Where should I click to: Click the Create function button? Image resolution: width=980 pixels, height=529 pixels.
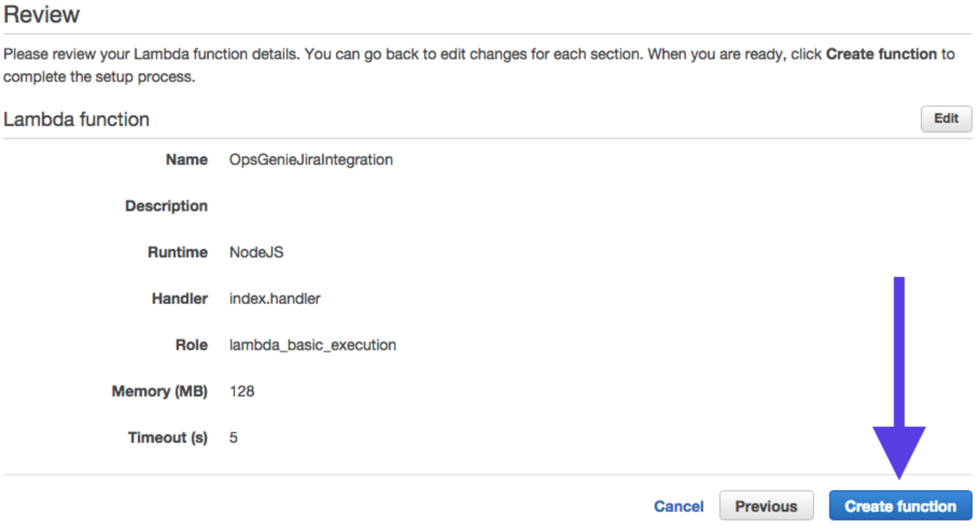pos(900,505)
